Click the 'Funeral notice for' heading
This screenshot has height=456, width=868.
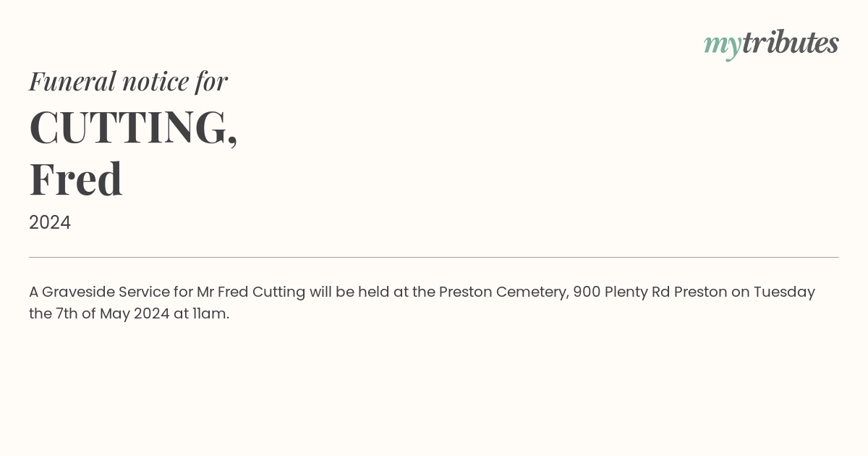tap(128, 82)
